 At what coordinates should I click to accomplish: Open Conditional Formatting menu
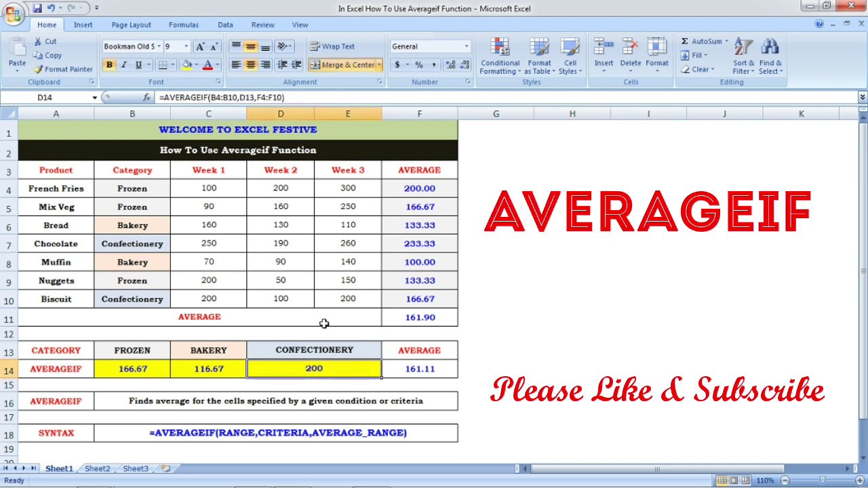click(500, 56)
